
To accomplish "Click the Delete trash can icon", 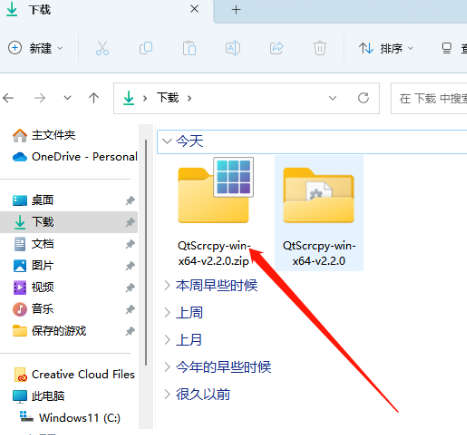I will pos(320,48).
